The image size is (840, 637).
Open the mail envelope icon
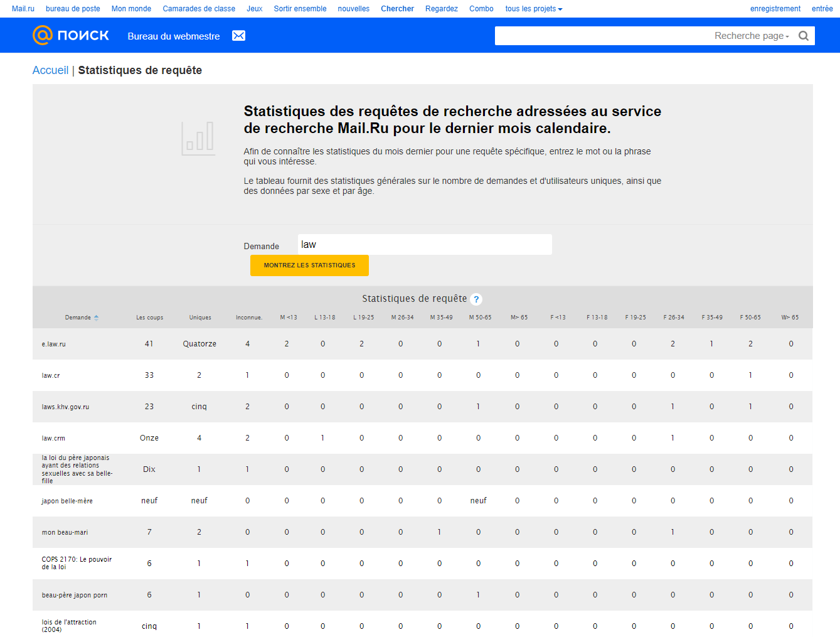238,36
